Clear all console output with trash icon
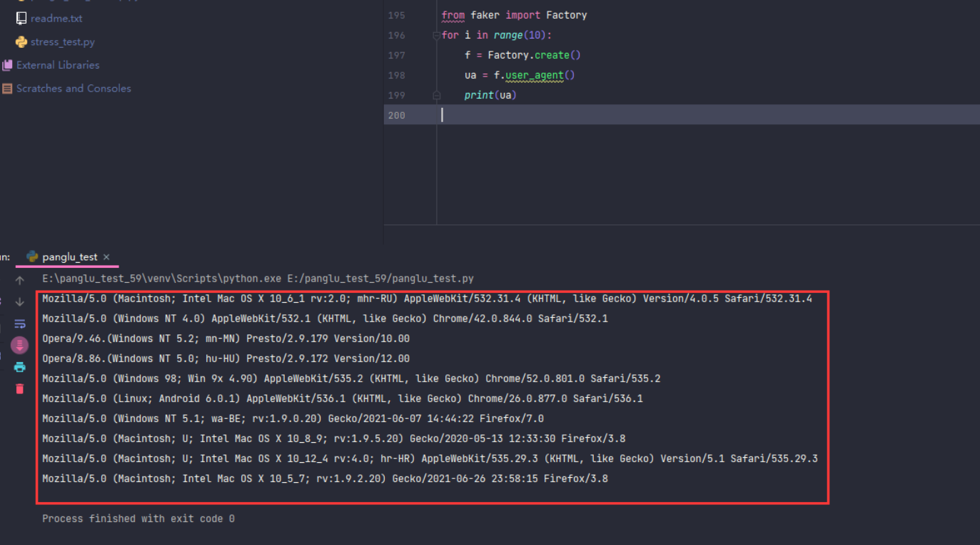Image resolution: width=980 pixels, height=545 pixels. pyautogui.click(x=19, y=389)
